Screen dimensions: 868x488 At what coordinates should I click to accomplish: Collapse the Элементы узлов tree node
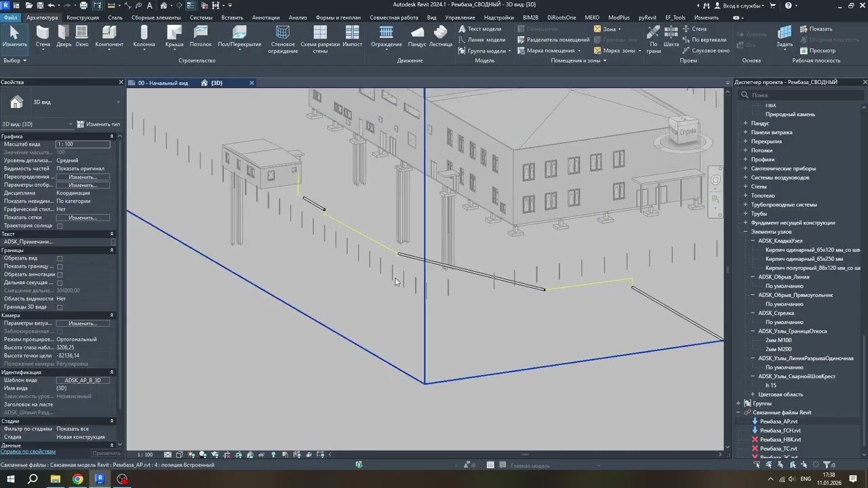[x=745, y=232]
